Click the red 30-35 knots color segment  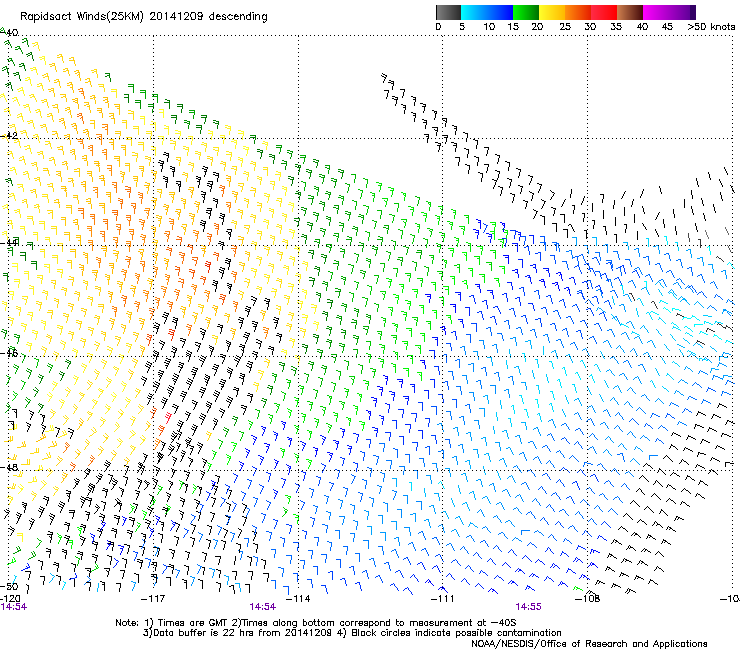pyautogui.click(x=604, y=12)
